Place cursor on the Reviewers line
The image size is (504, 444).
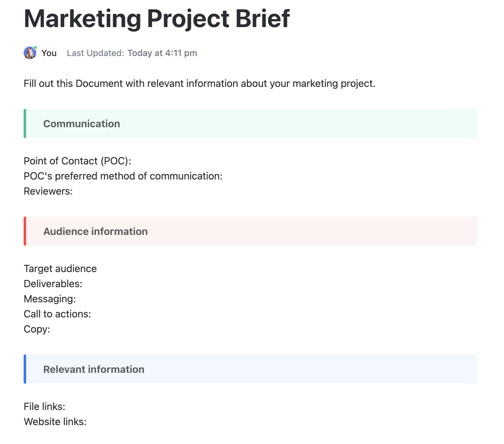48,191
